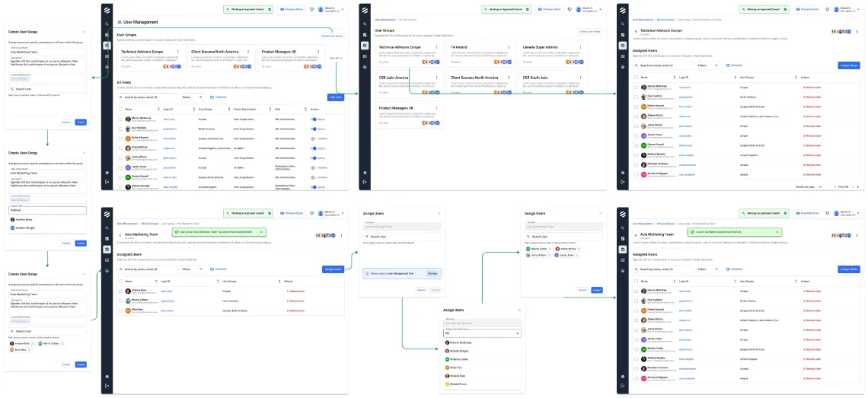Tick select-all checkbox in Technical Advisors Europe table
The height and width of the screenshot is (398, 868).
637,78
